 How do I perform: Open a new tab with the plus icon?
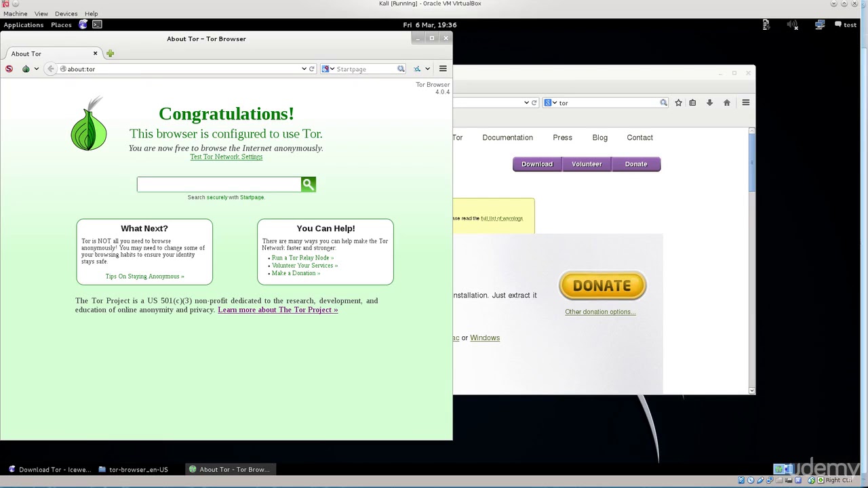coord(110,54)
